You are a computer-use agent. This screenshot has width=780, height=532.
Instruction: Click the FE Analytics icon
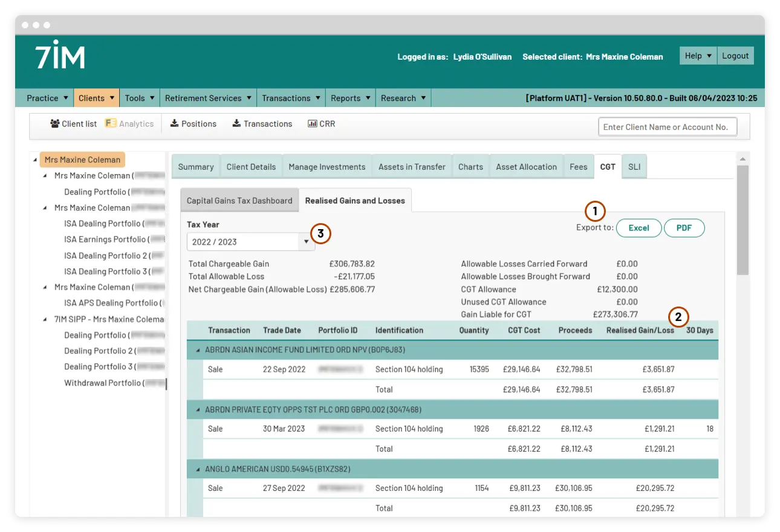111,124
